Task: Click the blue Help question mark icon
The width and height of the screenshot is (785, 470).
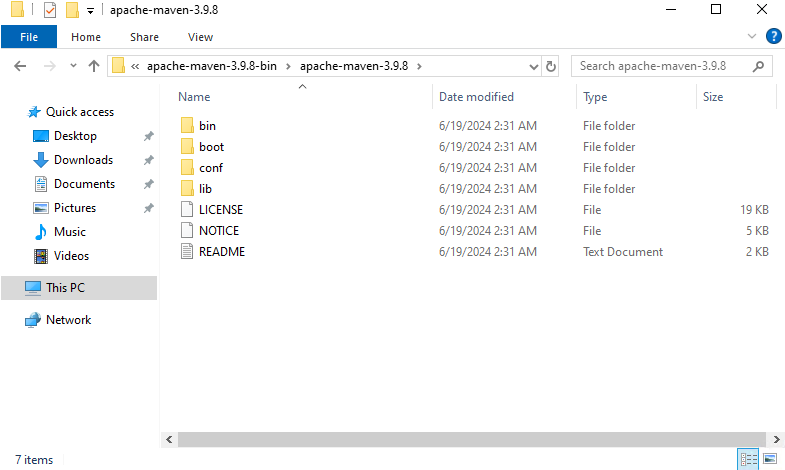Action: click(773, 36)
